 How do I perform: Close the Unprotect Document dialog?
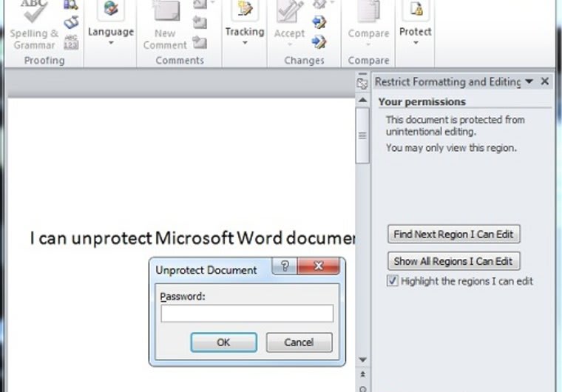click(x=319, y=266)
